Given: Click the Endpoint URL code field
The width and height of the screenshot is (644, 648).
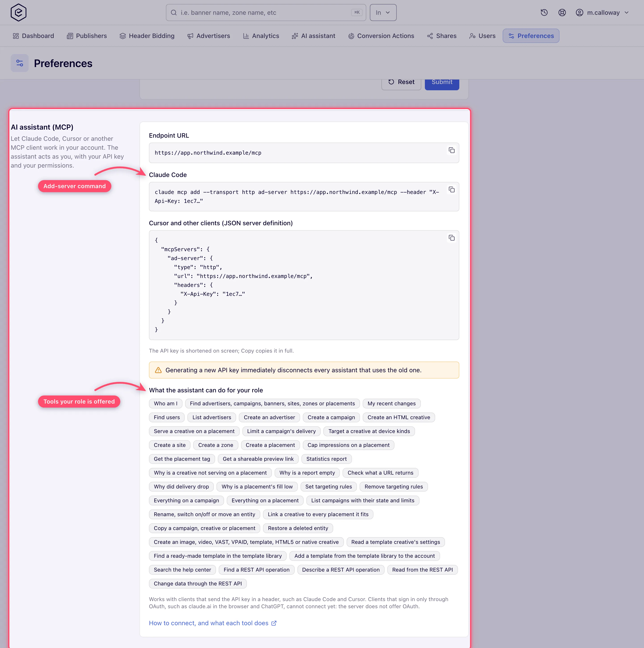Looking at the screenshot, I should click(x=304, y=153).
